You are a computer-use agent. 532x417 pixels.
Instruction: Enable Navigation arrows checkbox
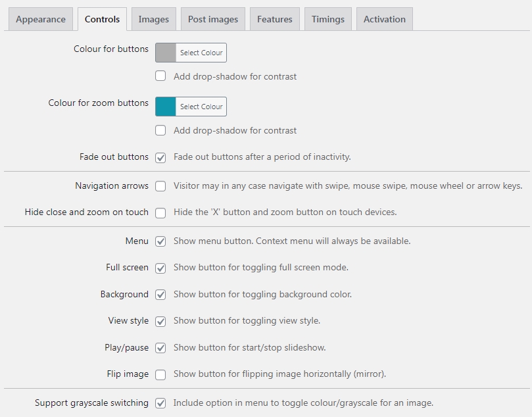coord(160,186)
